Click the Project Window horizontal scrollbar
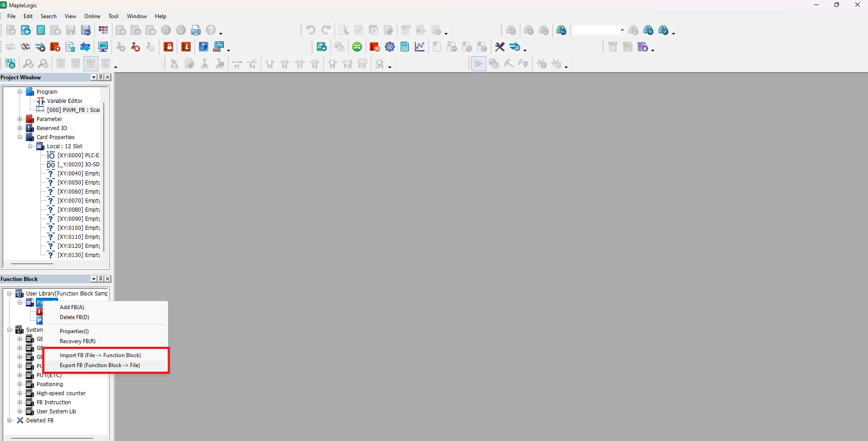 pos(31,263)
